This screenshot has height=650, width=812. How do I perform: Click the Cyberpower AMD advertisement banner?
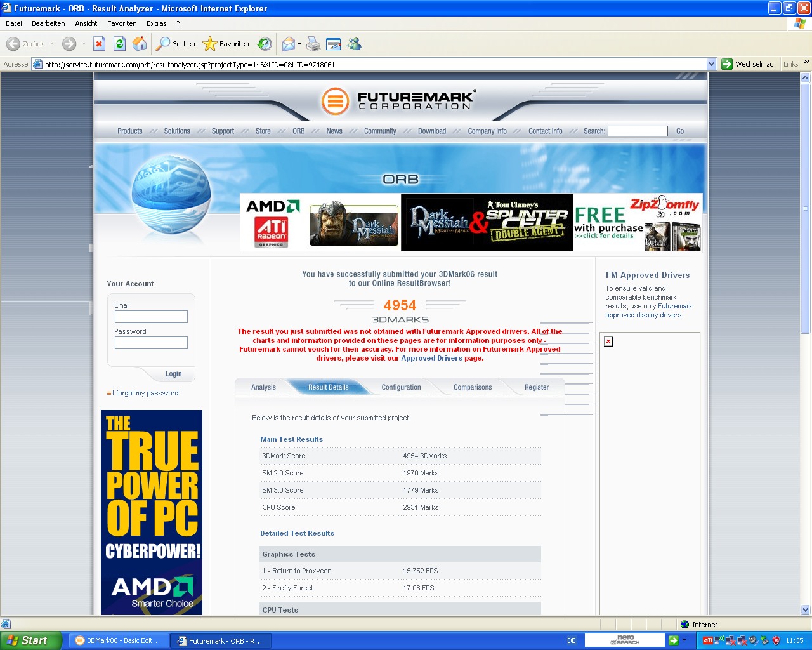[x=152, y=512]
